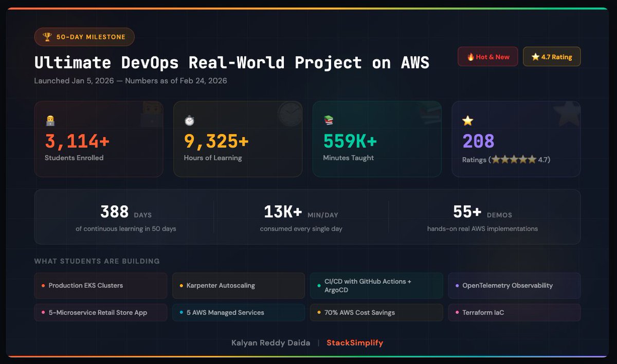Viewport: 617px width, 364px height.
Task: Click the "Hours of Learning" label
Action: (213, 158)
